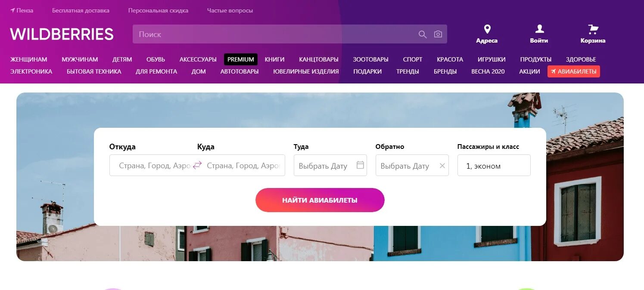Viewport: 644px width, 290px height.
Task: Click the red АВИАБИЛЕТЫ button
Action: click(574, 71)
